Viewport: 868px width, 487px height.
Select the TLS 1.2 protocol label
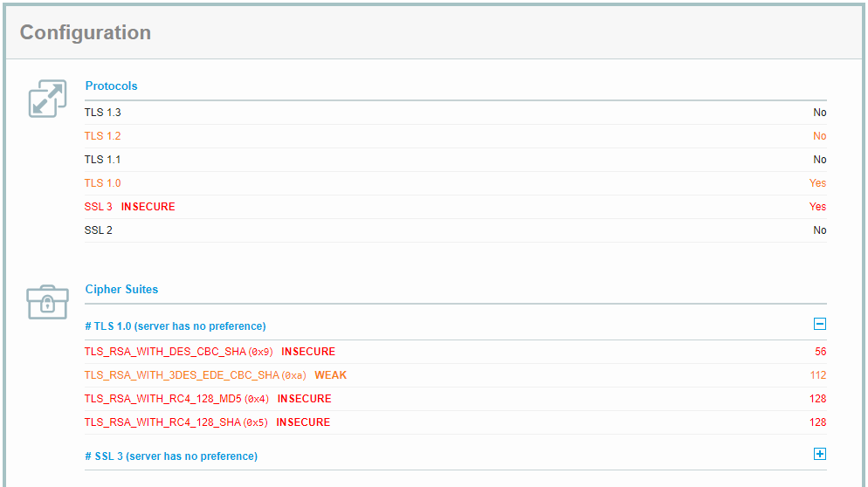102,136
